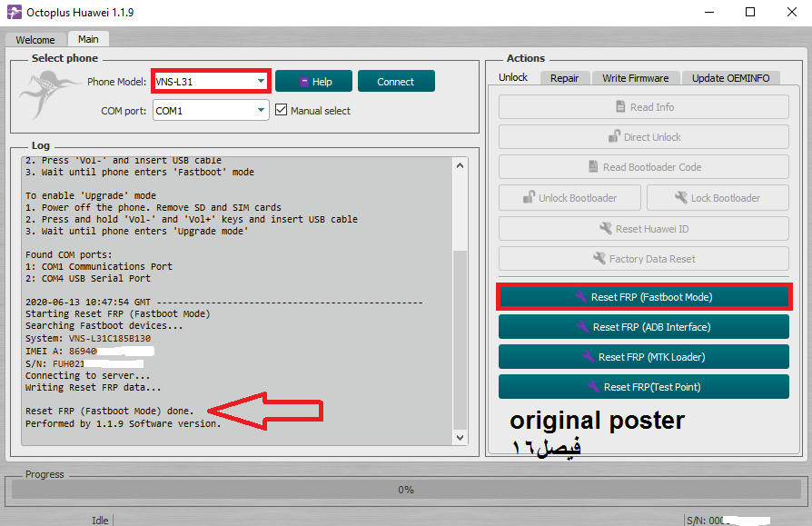
Task: Click the progress bar showing 0%
Action: (x=406, y=490)
